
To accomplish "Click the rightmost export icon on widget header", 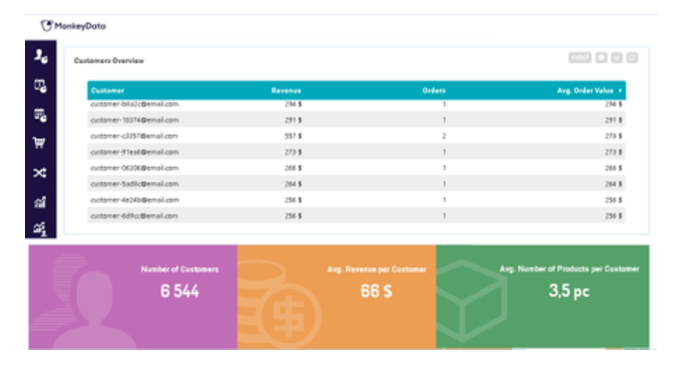I will 632,58.
